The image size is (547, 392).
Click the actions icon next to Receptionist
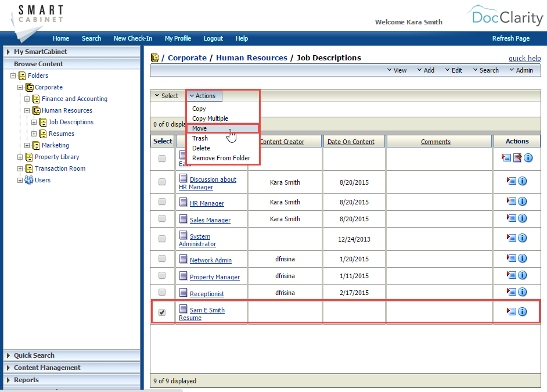point(510,292)
